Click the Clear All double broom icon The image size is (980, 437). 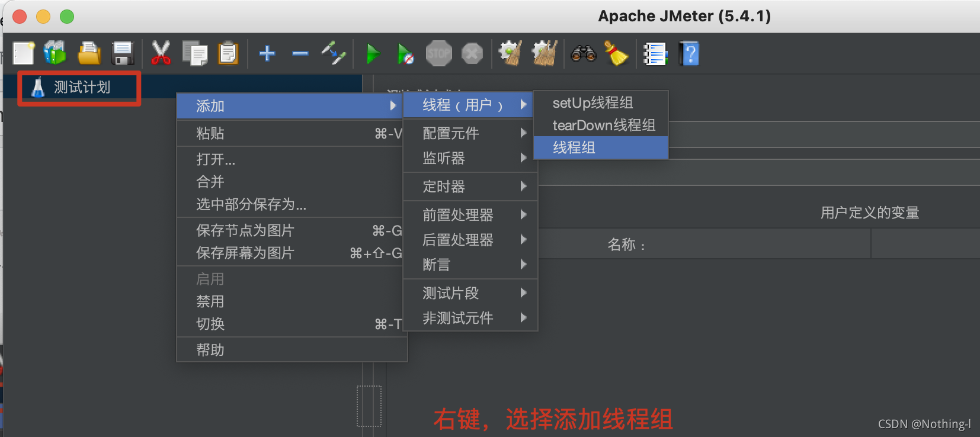[x=545, y=53]
